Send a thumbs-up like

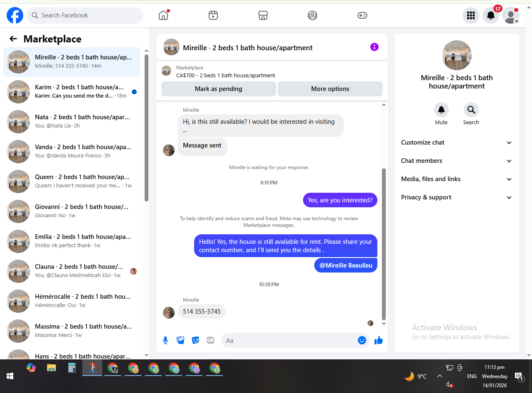click(x=379, y=341)
